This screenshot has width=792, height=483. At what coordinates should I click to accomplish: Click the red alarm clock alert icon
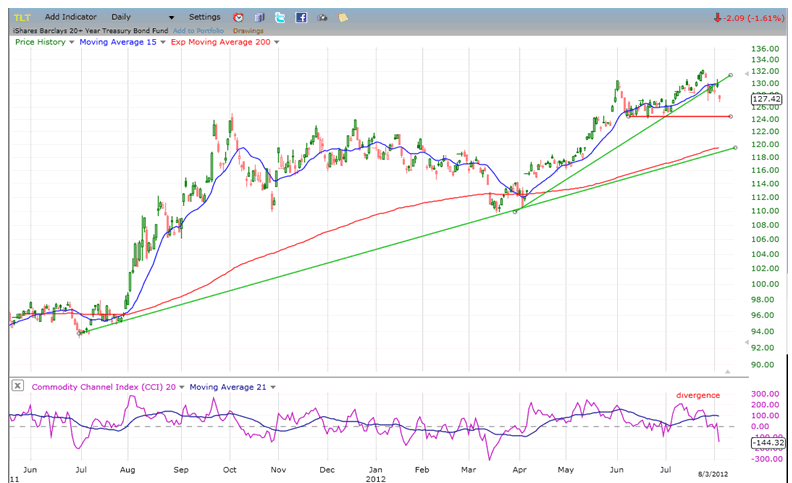[x=238, y=18]
